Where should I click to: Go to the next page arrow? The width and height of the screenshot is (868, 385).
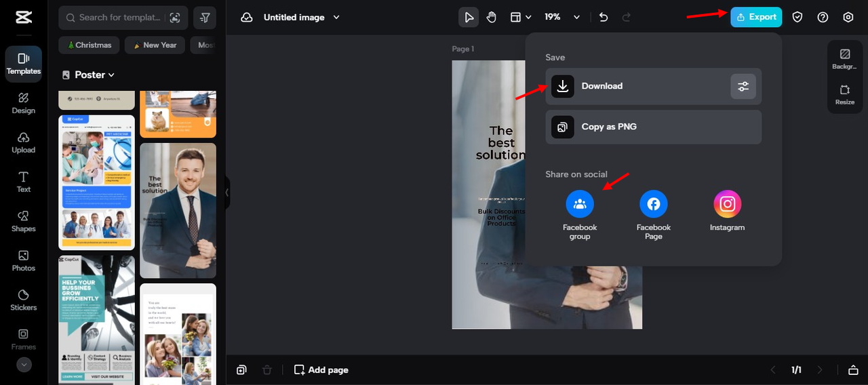click(x=820, y=369)
